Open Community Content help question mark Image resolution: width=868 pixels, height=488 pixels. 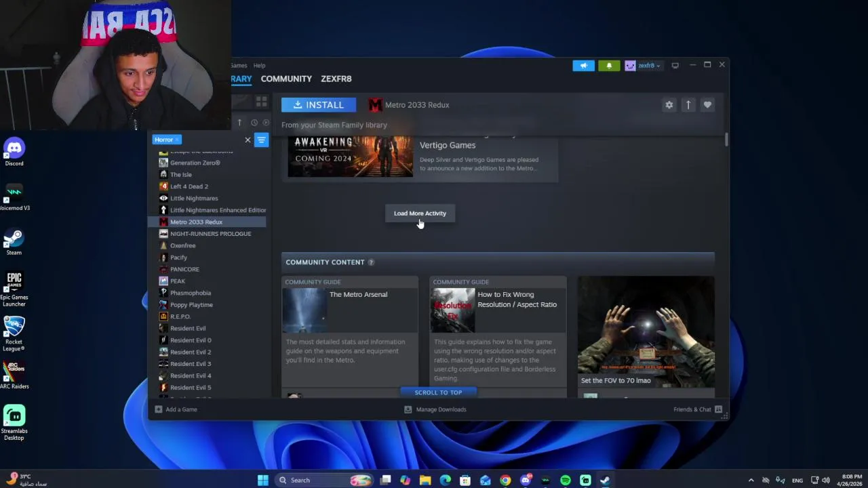[371, 262]
